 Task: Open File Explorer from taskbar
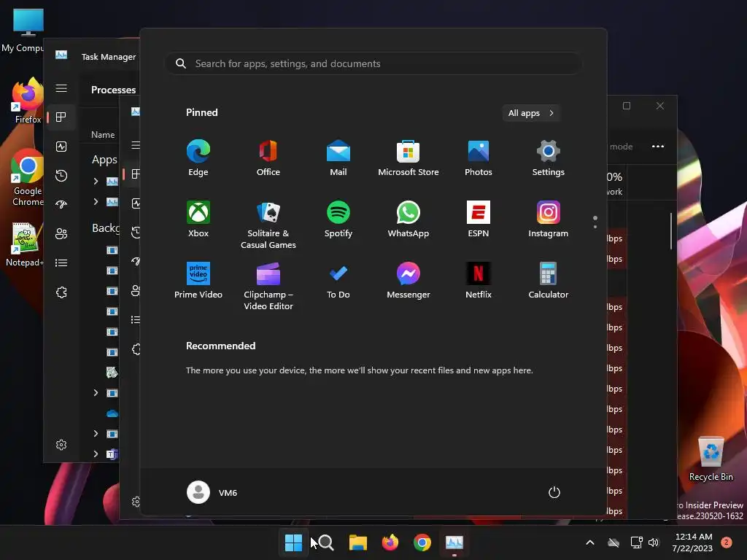pyautogui.click(x=357, y=542)
